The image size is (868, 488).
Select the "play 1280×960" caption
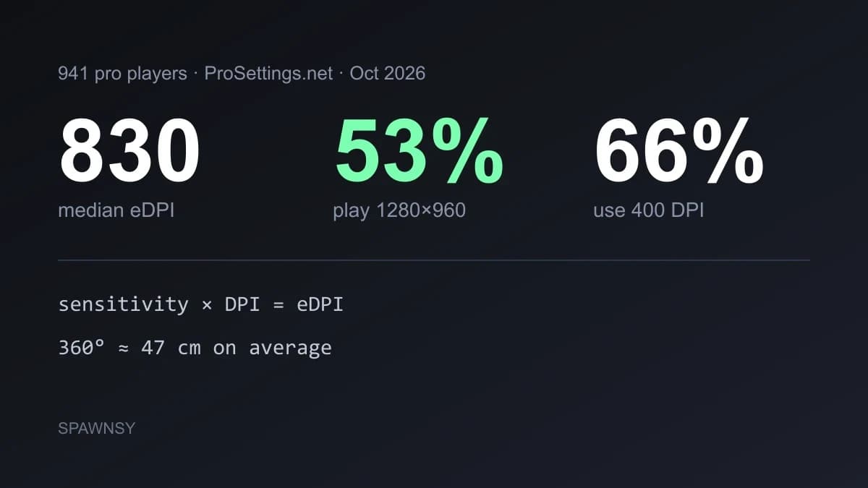click(x=399, y=210)
